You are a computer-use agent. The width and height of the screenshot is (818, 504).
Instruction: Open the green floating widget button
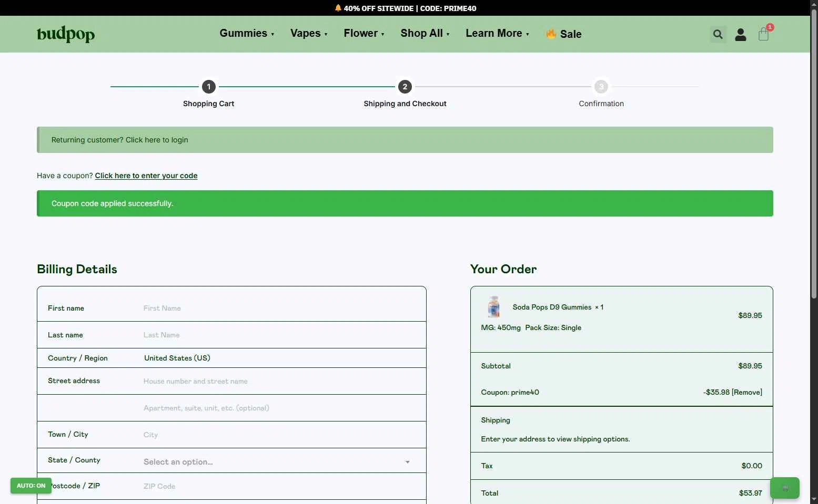click(785, 488)
